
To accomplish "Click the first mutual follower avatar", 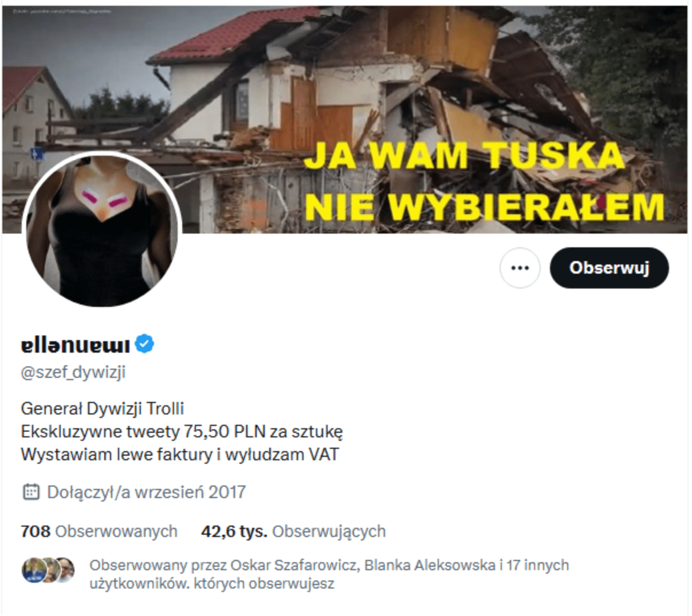I will pyautogui.click(x=33, y=570).
